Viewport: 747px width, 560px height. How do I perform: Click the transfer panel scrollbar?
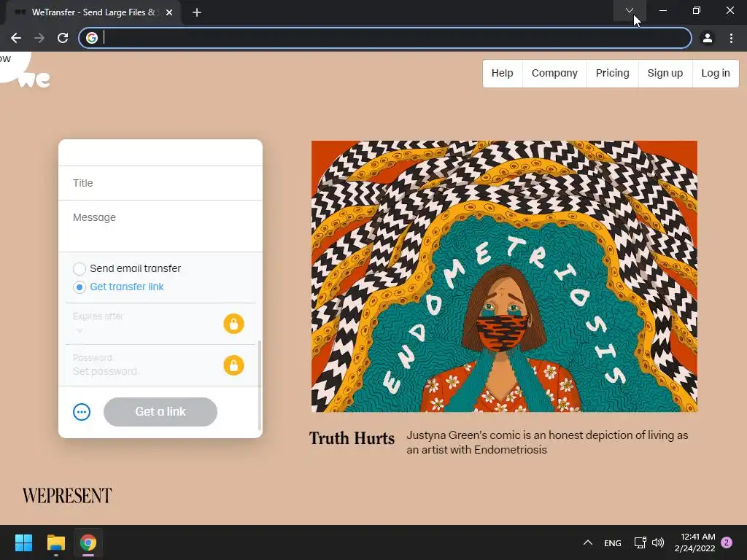coord(259,385)
